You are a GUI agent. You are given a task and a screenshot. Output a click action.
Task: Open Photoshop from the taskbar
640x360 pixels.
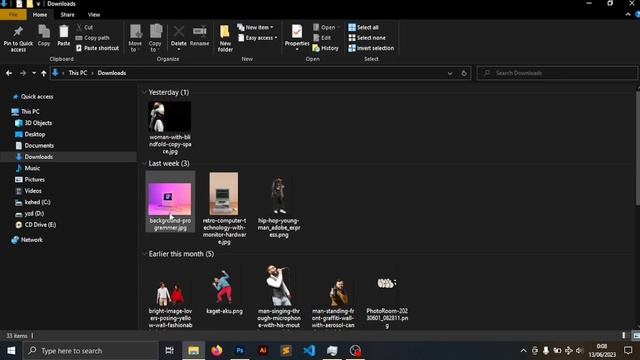coord(240,351)
